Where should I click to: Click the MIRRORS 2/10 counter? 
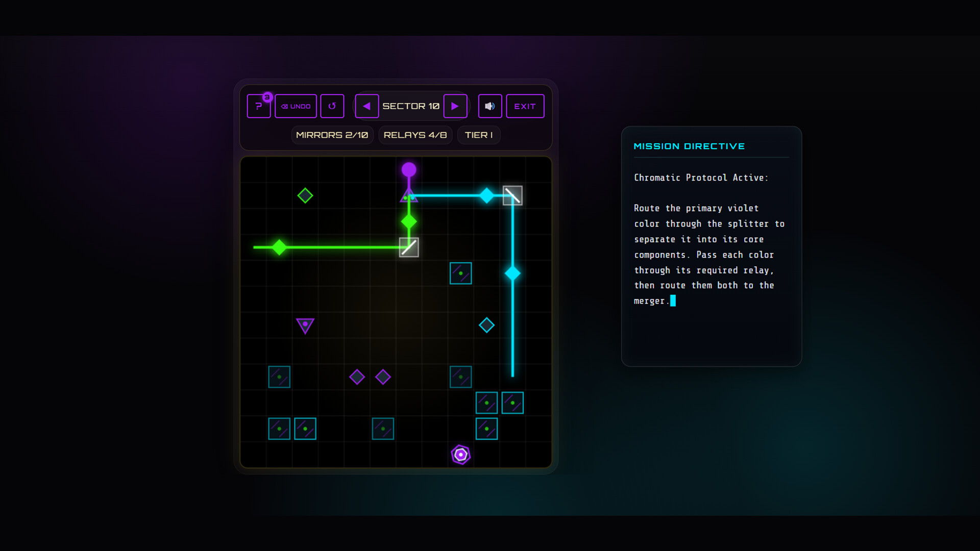332,135
